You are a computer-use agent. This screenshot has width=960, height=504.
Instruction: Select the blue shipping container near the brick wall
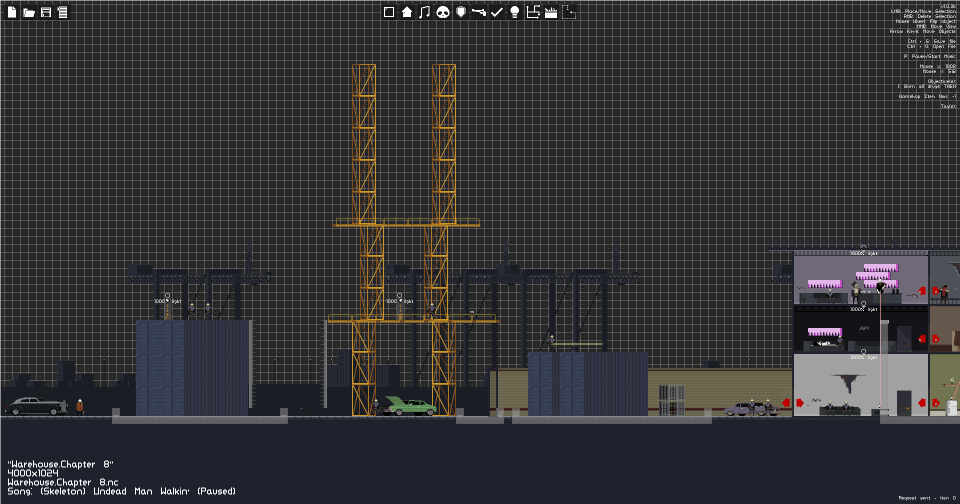(x=588, y=384)
